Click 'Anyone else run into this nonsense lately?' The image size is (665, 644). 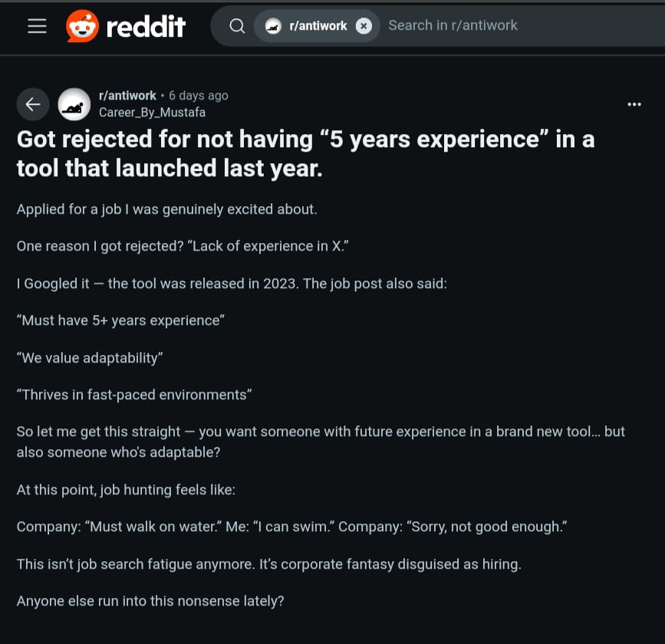click(x=150, y=601)
